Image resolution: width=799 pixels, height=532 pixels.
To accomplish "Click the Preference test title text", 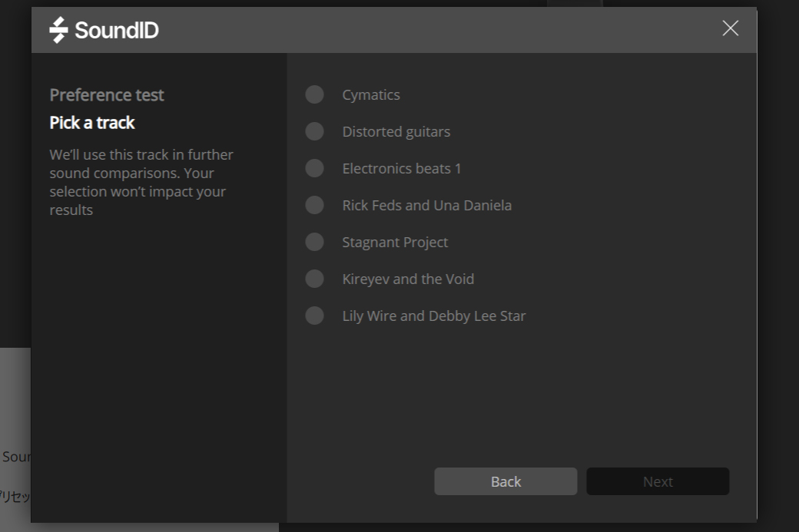I will pyautogui.click(x=107, y=95).
